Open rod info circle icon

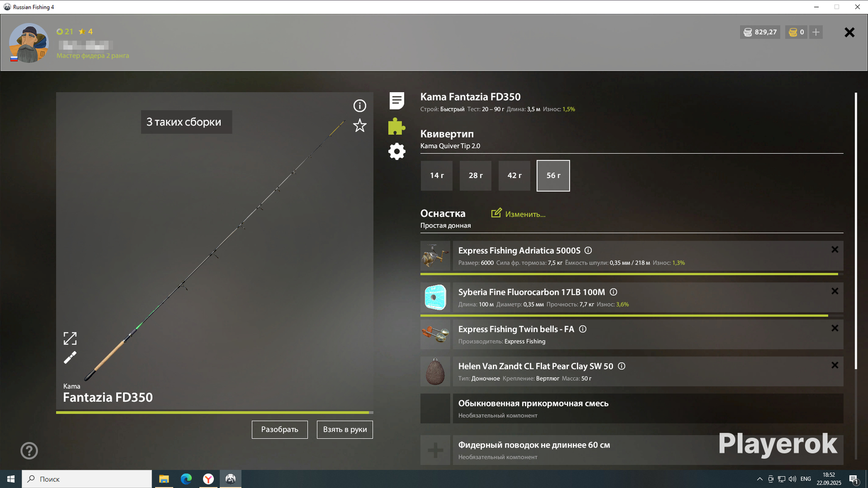click(x=360, y=106)
